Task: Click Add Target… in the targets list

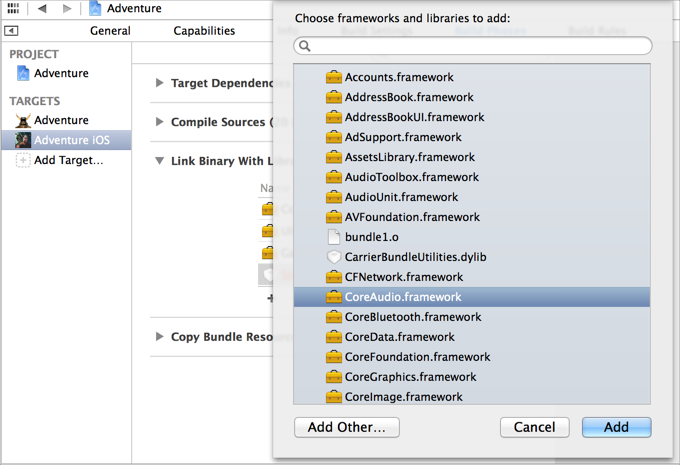Action: click(x=69, y=160)
